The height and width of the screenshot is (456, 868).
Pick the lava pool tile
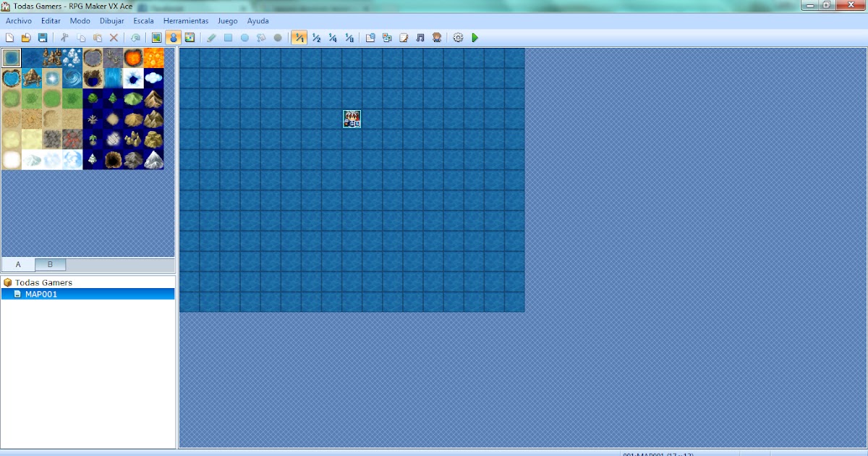click(133, 58)
